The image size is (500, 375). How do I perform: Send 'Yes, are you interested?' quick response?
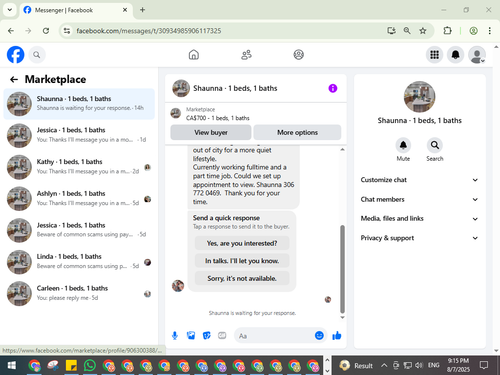click(x=242, y=243)
